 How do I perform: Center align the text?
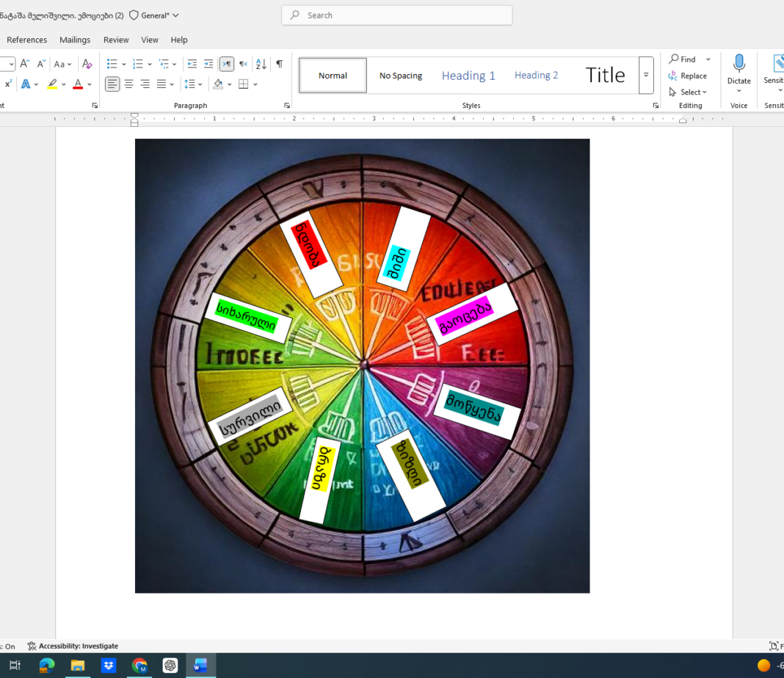tap(128, 84)
